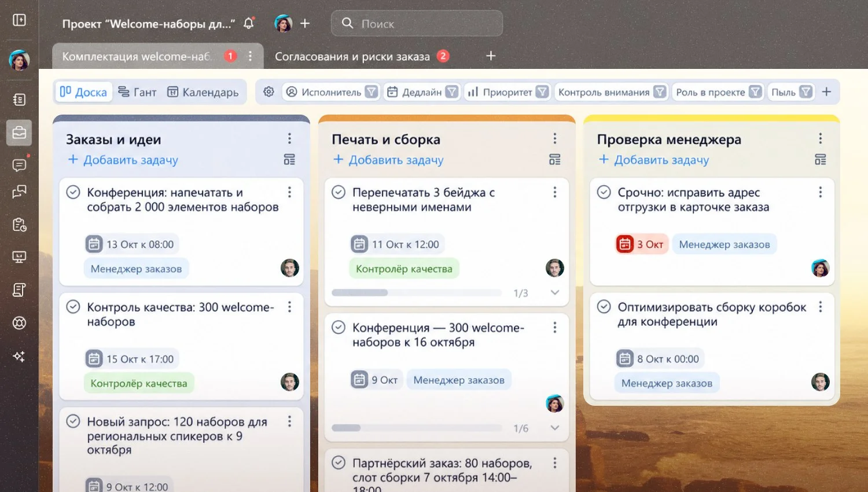Mark Перепечатать 3 бейджа task complete
The height and width of the screenshot is (492, 868).
pyautogui.click(x=339, y=192)
